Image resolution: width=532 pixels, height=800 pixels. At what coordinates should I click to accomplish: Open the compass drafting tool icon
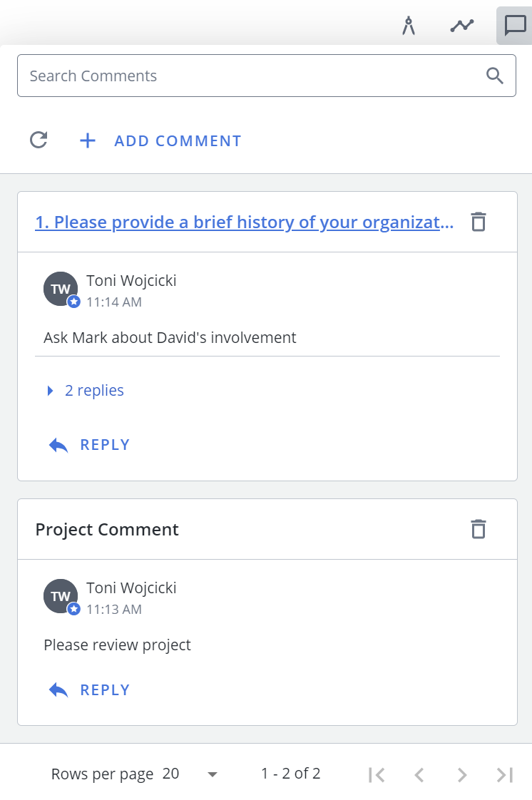click(x=409, y=26)
